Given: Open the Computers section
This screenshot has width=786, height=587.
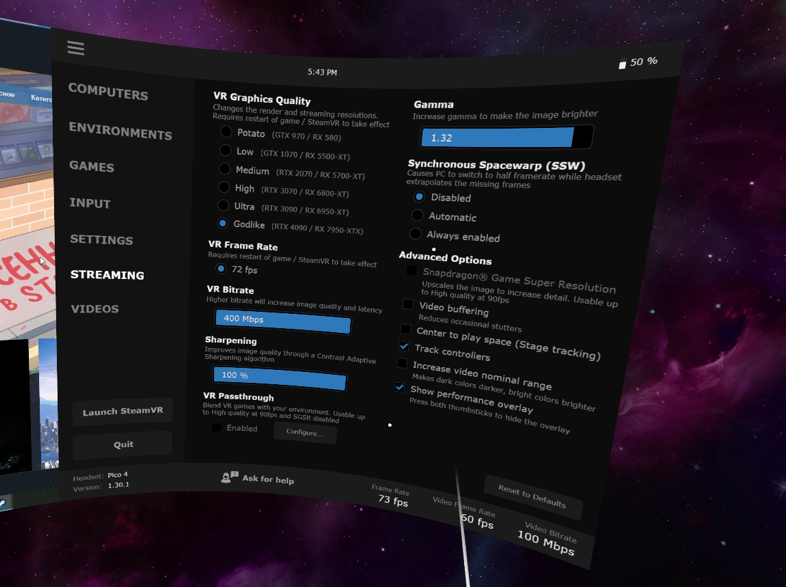Looking at the screenshot, I should point(108,91).
